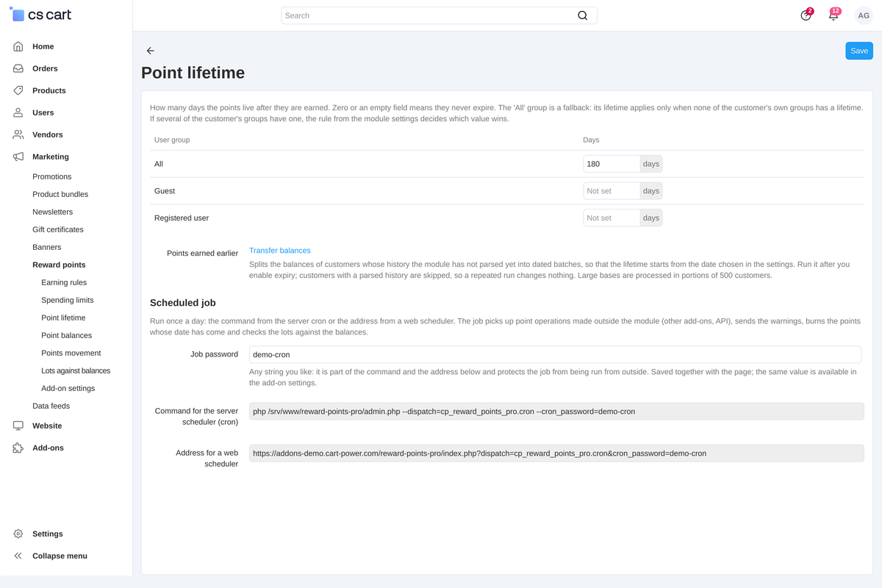Click the Add-ons puzzle icon
This screenshot has width=882, height=588.
[x=18, y=448]
